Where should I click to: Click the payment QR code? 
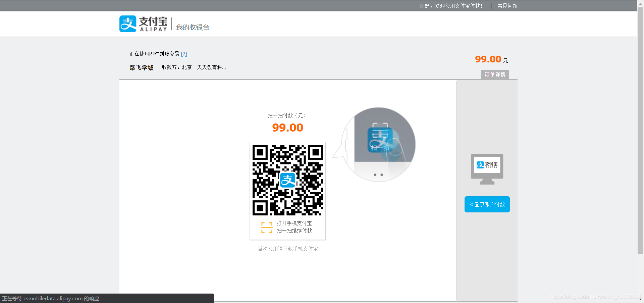[288, 180]
